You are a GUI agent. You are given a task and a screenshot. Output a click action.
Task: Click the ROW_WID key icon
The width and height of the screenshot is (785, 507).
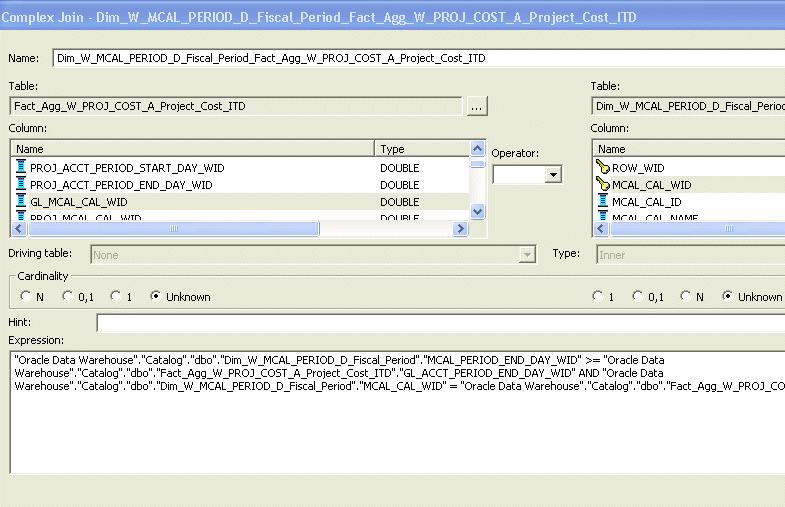pos(603,167)
